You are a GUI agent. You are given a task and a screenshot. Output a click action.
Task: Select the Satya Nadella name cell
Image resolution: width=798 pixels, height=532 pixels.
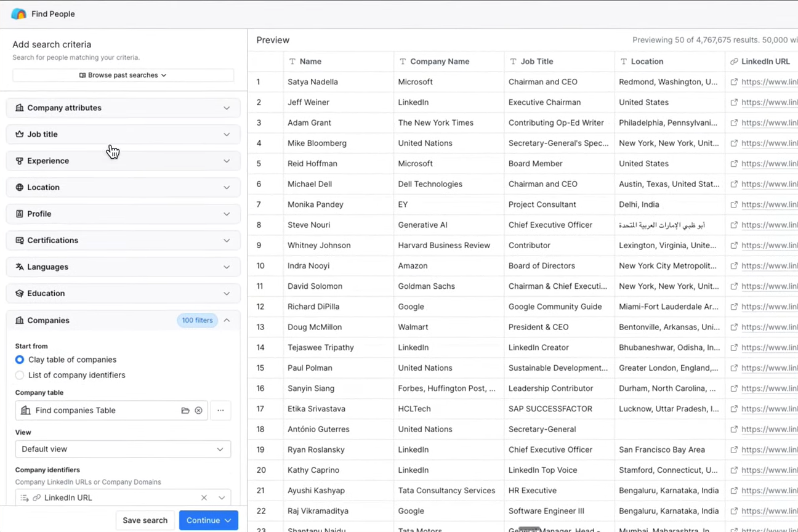pos(339,82)
